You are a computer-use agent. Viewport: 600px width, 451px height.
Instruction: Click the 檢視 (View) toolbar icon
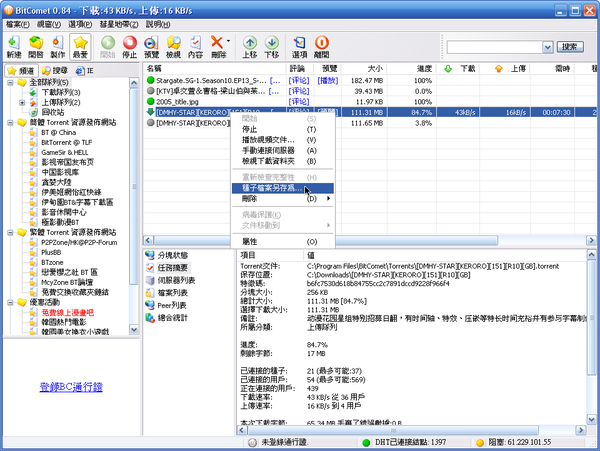[x=173, y=47]
